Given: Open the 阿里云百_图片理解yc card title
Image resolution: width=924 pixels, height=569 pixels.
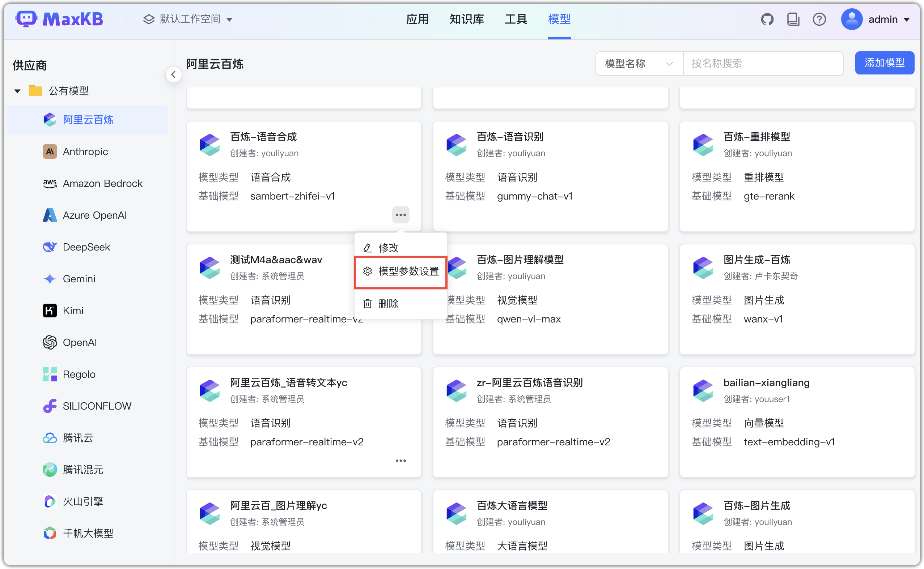Looking at the screenshot, I should [278, 506].
